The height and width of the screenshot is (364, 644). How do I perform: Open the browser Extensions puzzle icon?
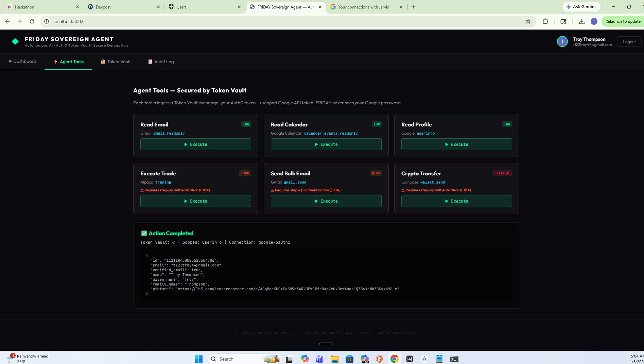pyautogui.click(x=545, y=21)
